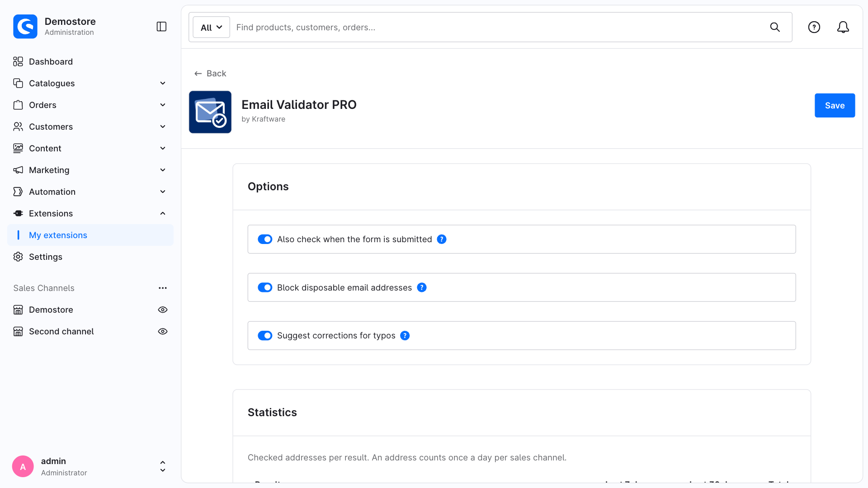Viewport: 868px width, 488px height.
Task: Toggle Second channel visibility eye icon
Action: click(x=163, y=331)
